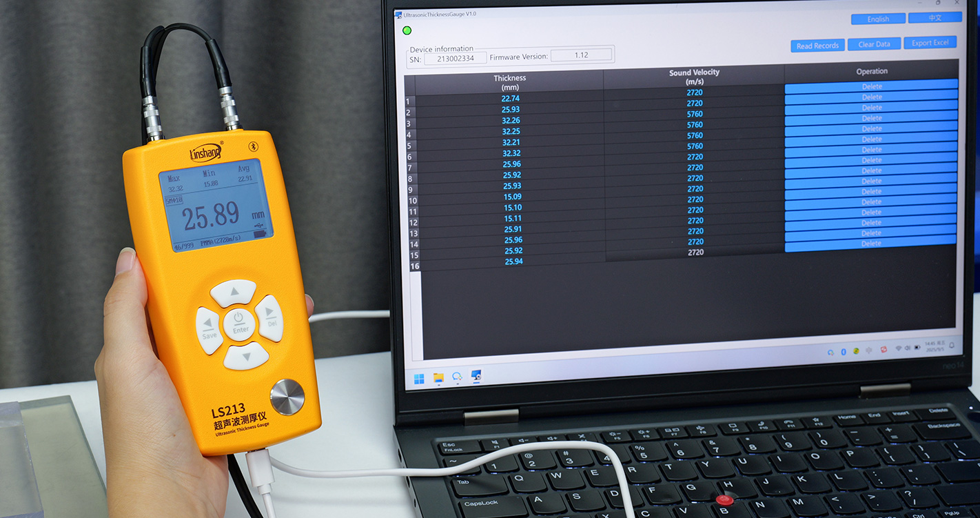Image resolution: width=980 pixels, height=518 pixels.
Task: Click Export Excel button
Action: [930, 43]
